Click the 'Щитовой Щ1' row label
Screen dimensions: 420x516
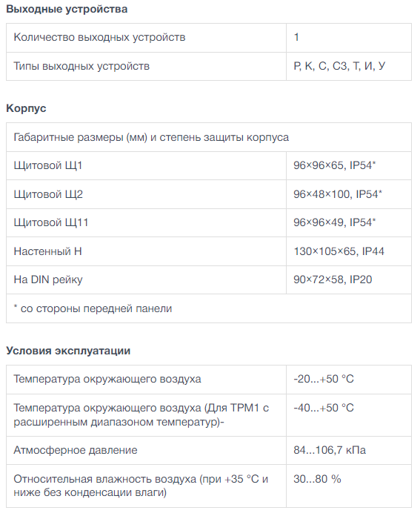(x=48, y=165)
